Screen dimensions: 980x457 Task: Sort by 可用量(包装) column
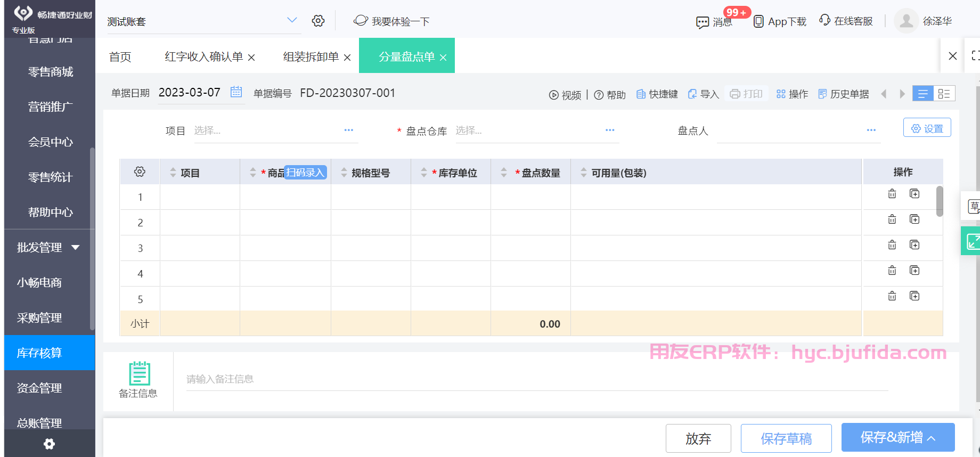[x=584, y=173]
